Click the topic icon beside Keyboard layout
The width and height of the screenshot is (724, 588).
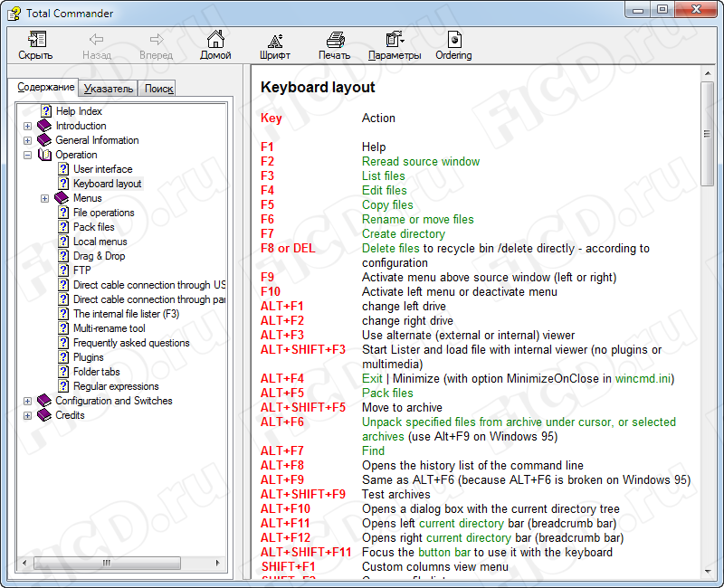[x=63, y=184]
